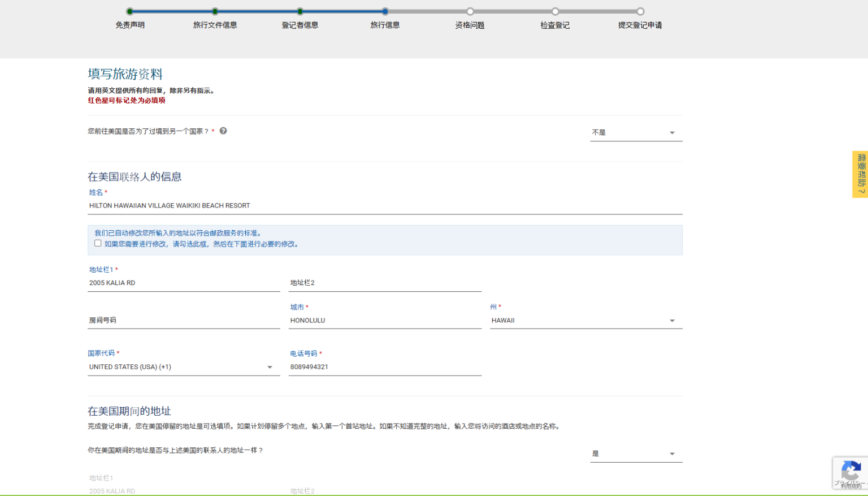Click the empty 地址栏2 input field

tap(384, 283)
